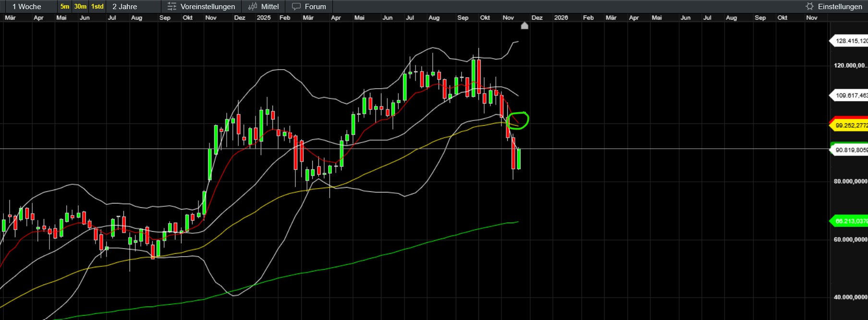This screenshot has height=320, width=868.
Task: Click the 128.415 upper band price tag
Action: 849,41
